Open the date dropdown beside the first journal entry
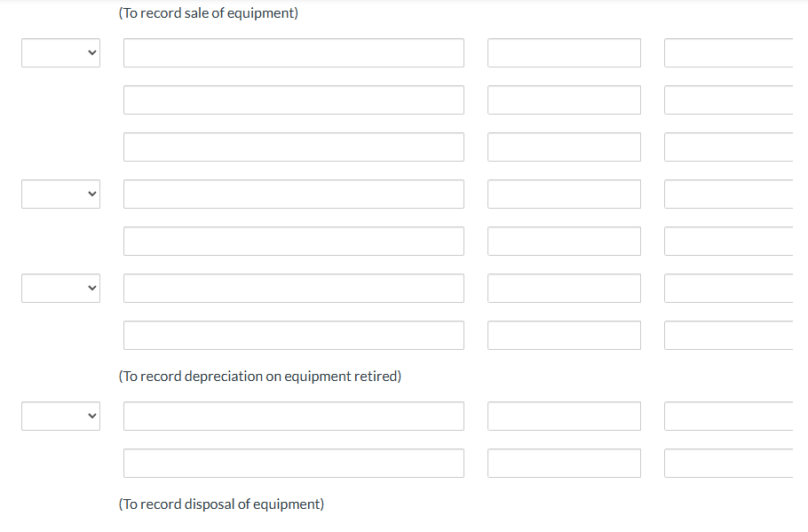This screenshot has height=532, width=808. pyautogui.click(x=60, y=52)
